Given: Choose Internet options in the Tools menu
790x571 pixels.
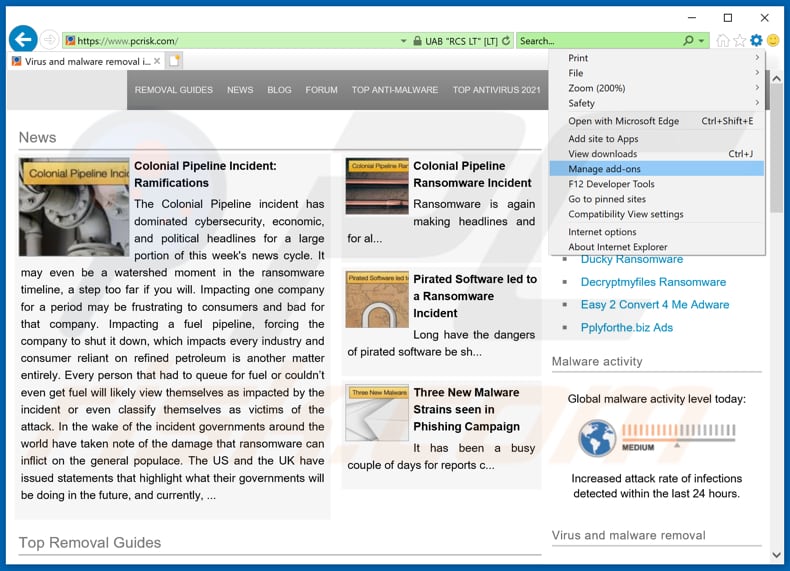Looking at the screenshot, I should tap(602, 232).
